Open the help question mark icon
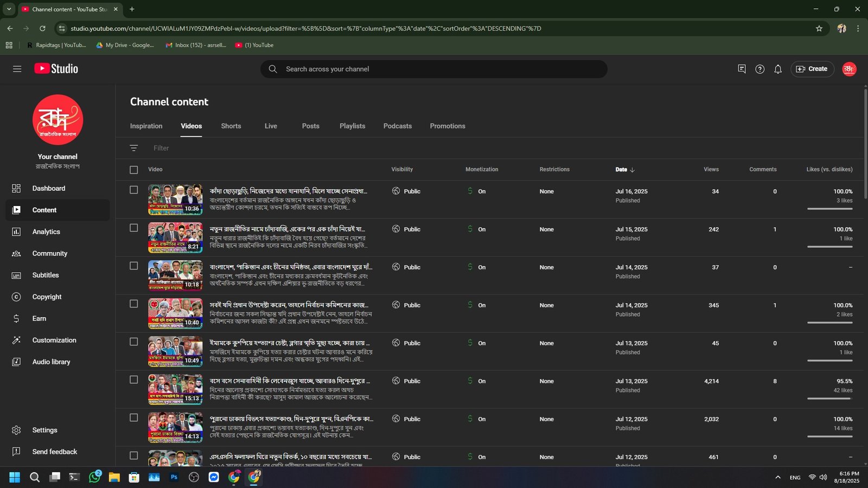The width and height of the screenshot is (868, 488). (x=759, y=69)
